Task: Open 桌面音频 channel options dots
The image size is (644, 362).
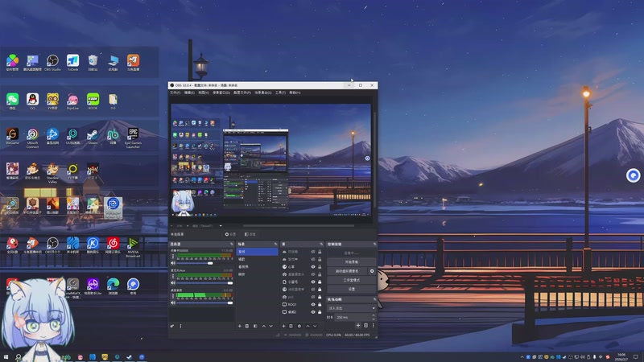Action: point(173,296)
